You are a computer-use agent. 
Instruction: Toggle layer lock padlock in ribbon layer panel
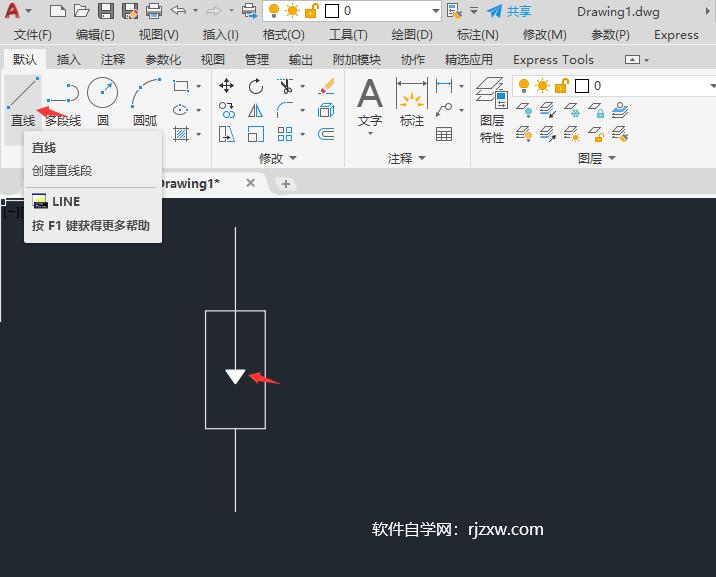click(x=562, y=85)
